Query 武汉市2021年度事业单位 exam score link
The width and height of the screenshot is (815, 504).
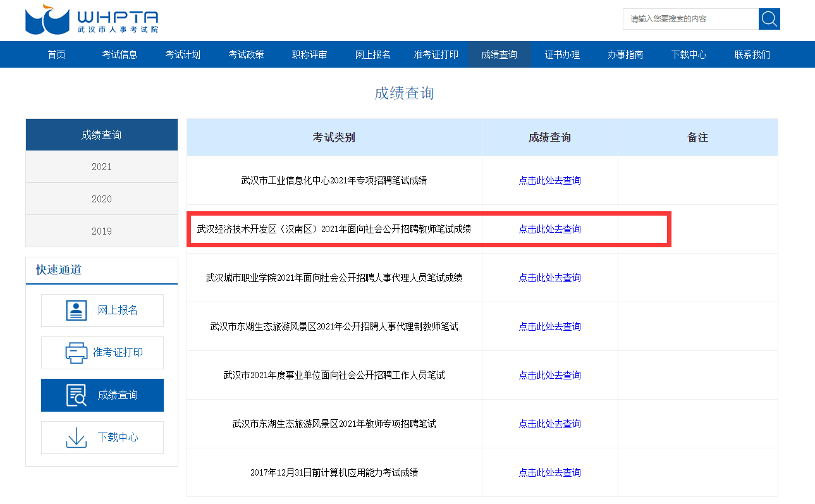[x=550, y=375]
